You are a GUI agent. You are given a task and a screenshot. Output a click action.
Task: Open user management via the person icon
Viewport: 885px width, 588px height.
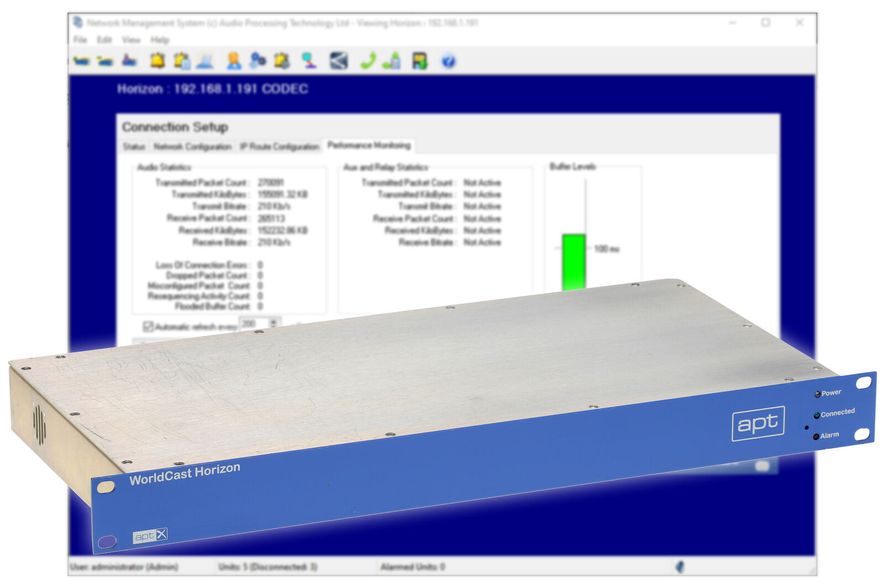[234, 61]
